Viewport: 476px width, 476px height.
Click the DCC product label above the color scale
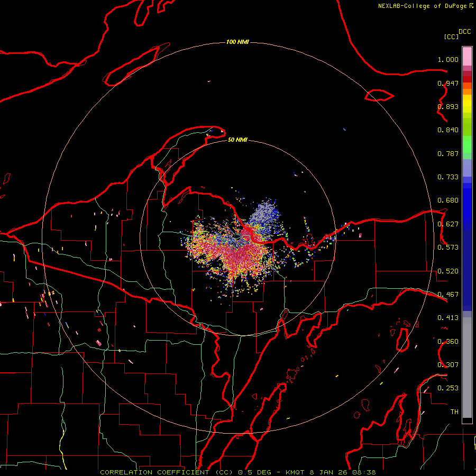click(x=464, y=32)
